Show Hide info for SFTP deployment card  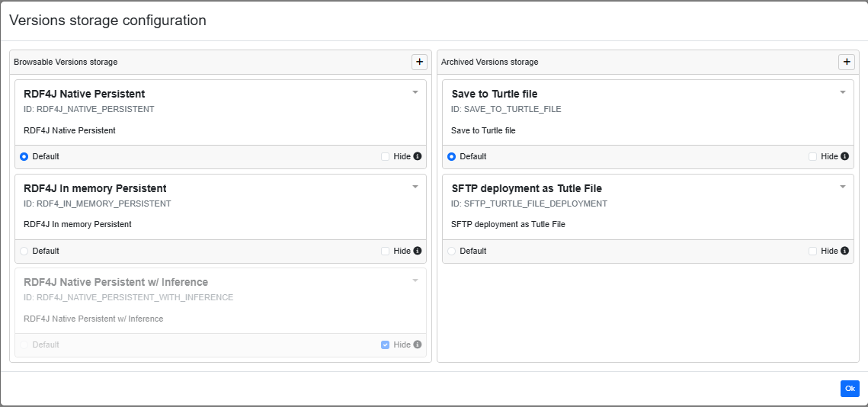[x=844, y=251]
